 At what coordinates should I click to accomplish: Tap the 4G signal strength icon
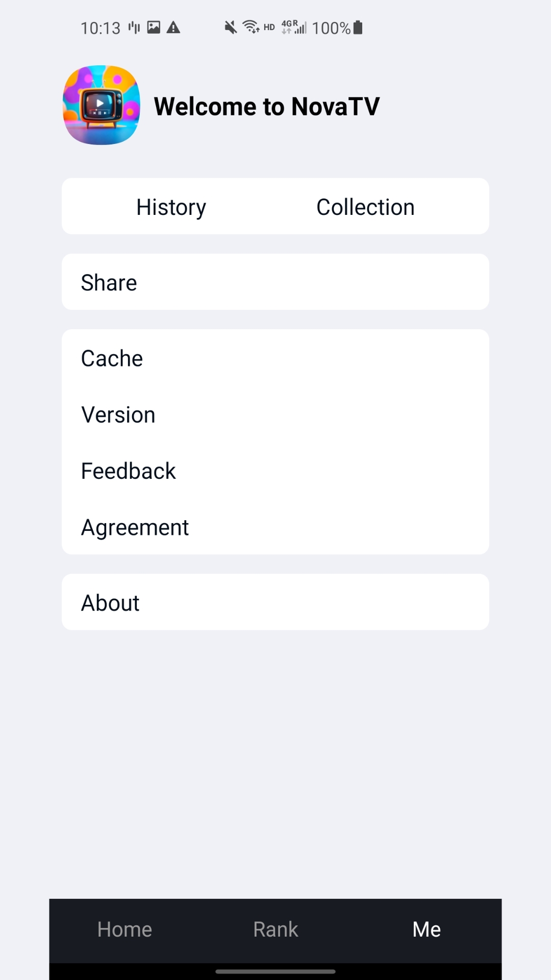tap(294, 28)
